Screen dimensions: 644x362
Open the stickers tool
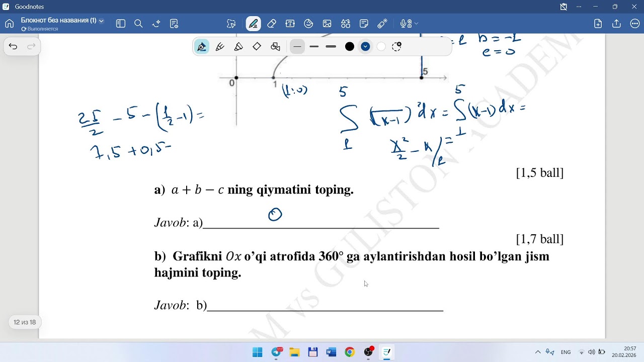coord(308,24)
